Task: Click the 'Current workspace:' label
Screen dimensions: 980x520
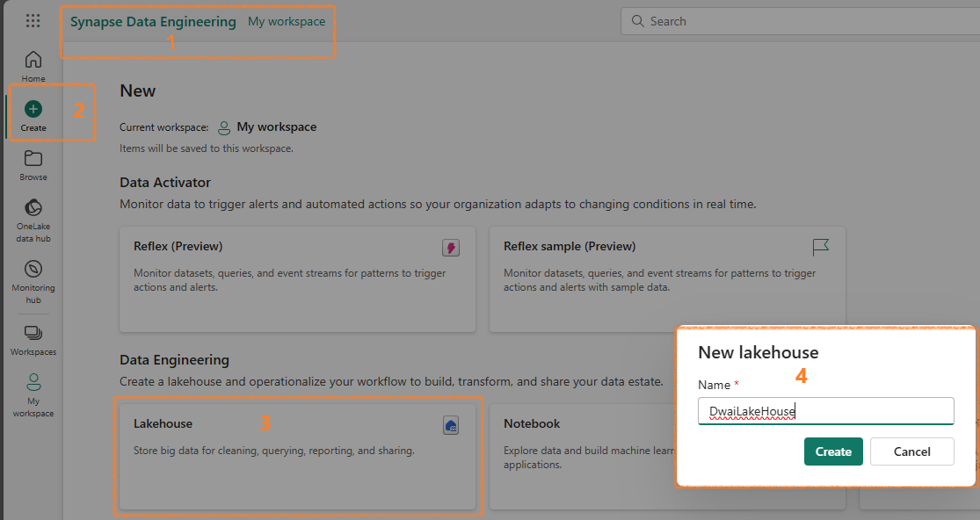Action: point(163,127)
